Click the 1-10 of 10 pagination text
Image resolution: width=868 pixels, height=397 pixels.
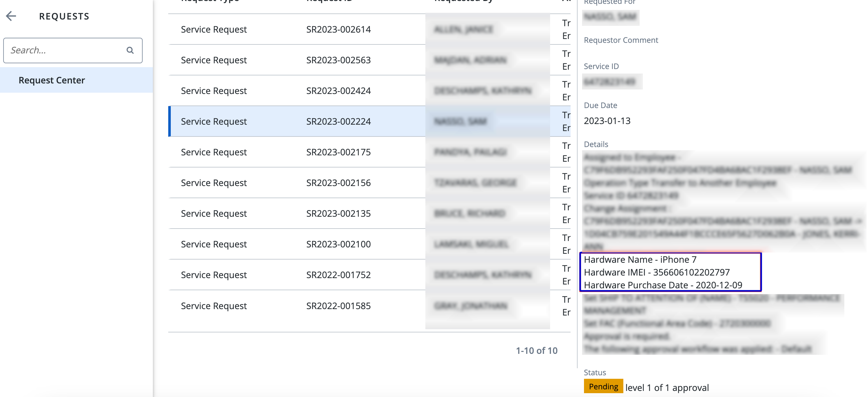536,351
